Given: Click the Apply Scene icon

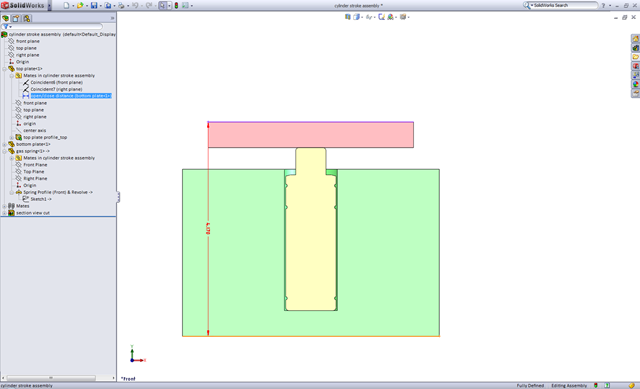Looking at the screenshot, I should coord(391,17).
